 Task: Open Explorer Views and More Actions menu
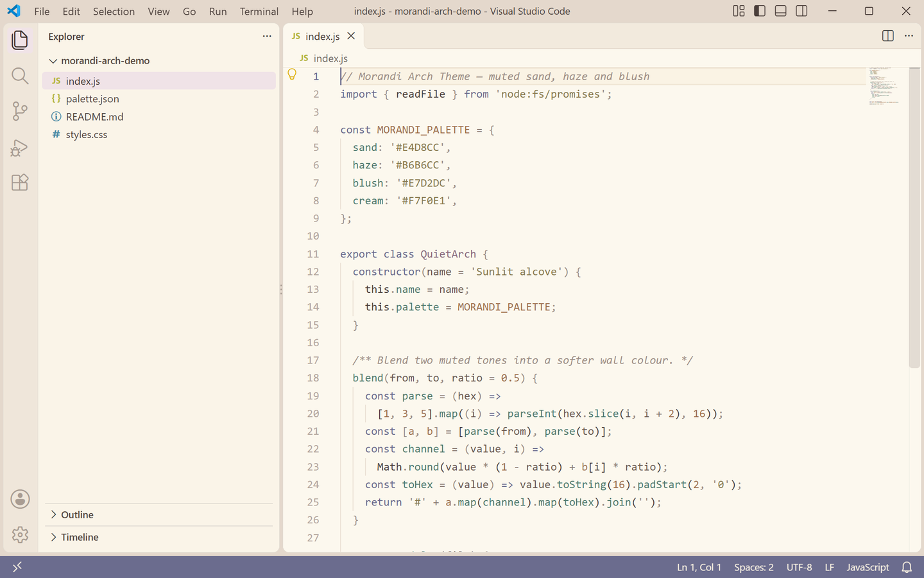coord(267,37)
